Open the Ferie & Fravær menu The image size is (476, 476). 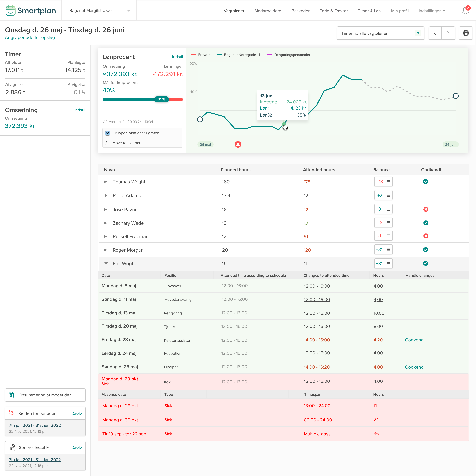point(333,11)
